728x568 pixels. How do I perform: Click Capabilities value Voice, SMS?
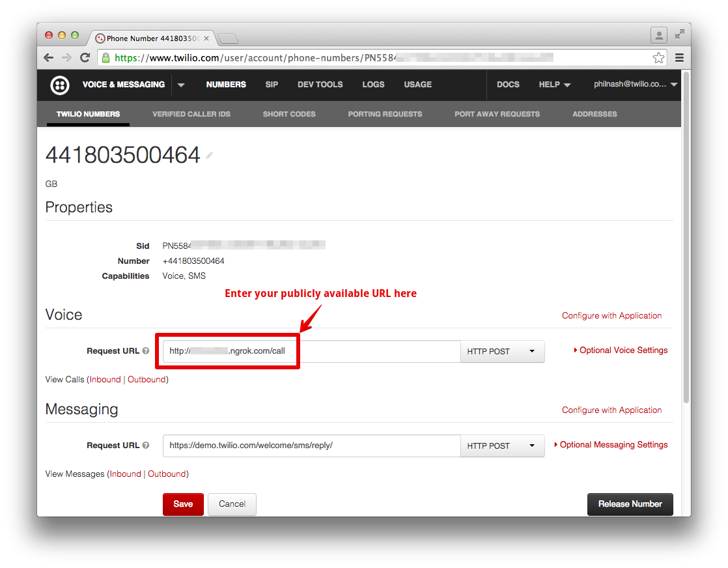coord(184,276)
